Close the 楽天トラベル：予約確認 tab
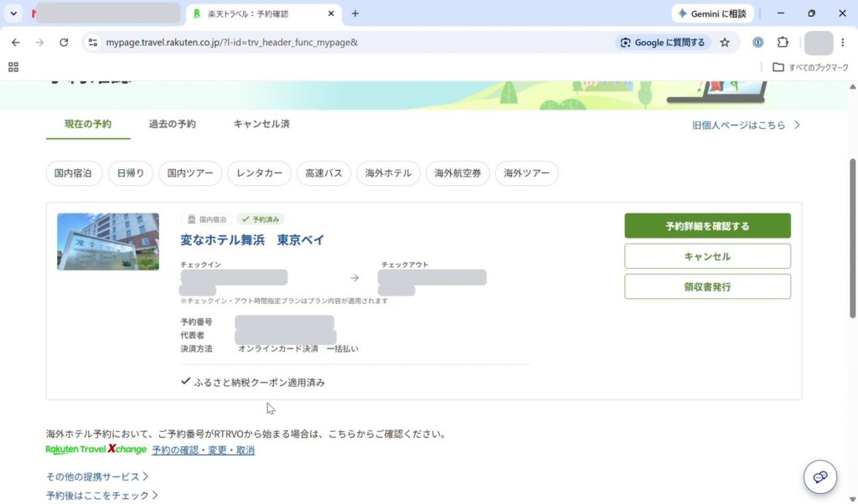The image size is (858, 504). click(330, 13)
